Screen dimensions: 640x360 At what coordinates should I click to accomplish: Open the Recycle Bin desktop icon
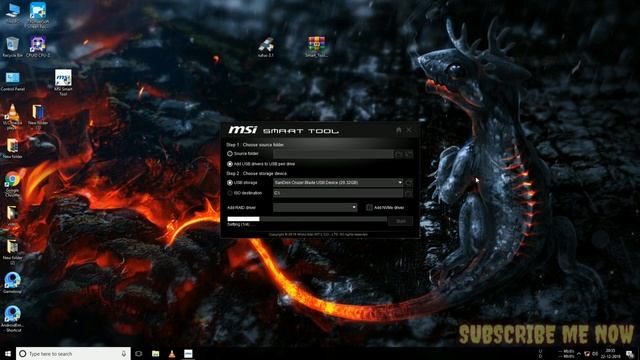pyautogui.click(x=12, y=47)
